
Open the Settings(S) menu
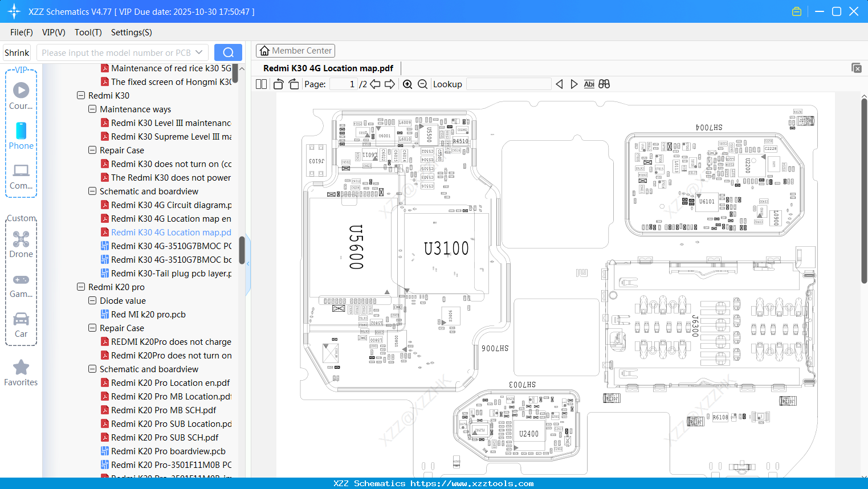tap(131, 32)
